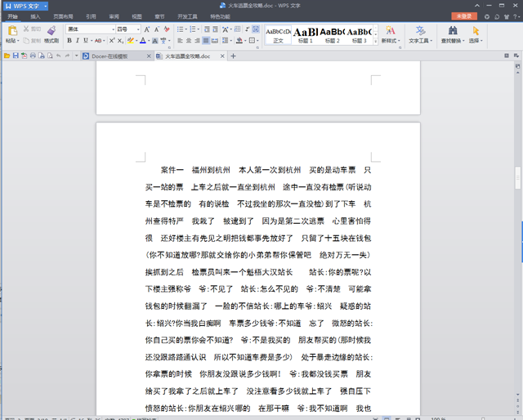This screenshot has width=523, height=420.
Task: Open the 新样式 new style menu
Action: click(391, 34)
